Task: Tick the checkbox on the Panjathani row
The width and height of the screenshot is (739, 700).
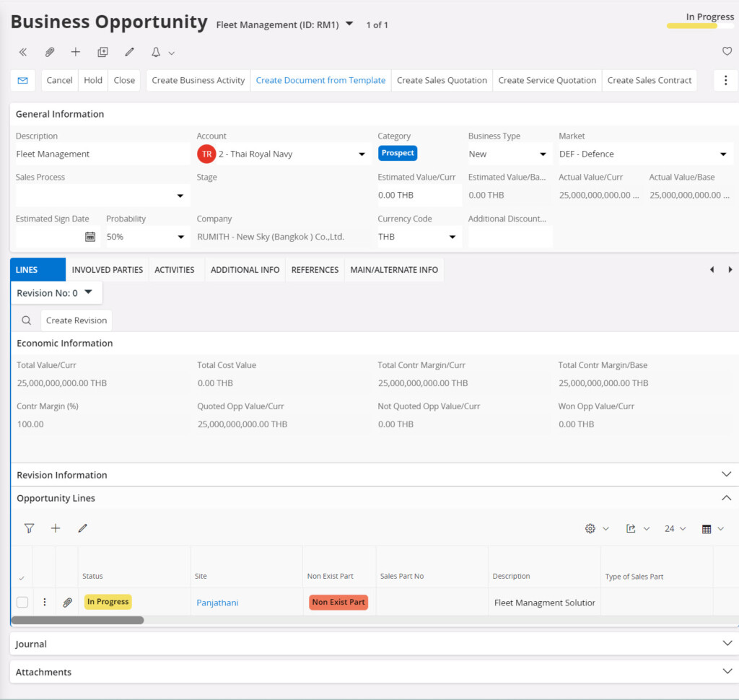Action: tap(22, 602)
